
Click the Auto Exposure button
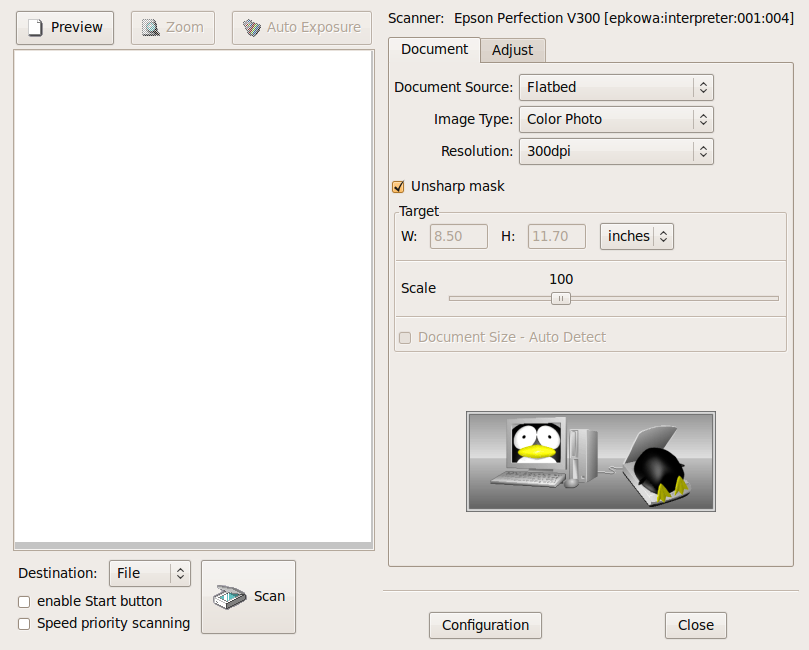302,28
